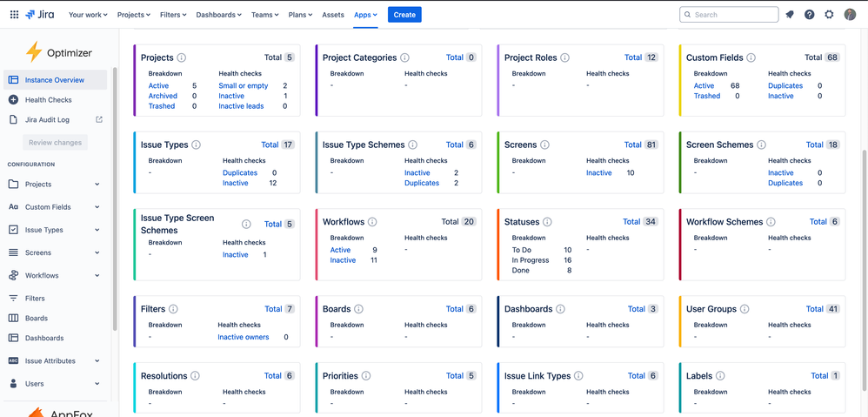
Task: Click the Create button
Action: pyautogui.click(x=404, y=15)
